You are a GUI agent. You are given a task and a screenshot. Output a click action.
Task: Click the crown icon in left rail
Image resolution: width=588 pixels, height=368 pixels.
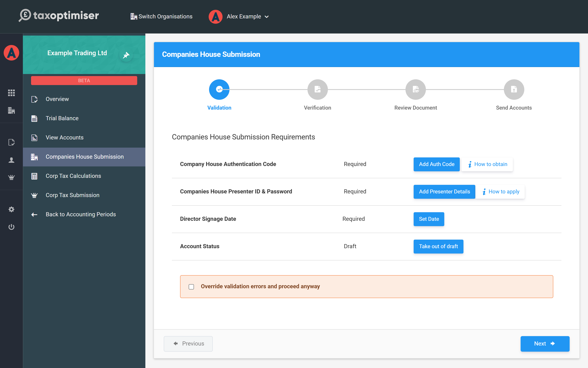pos(11,177)
